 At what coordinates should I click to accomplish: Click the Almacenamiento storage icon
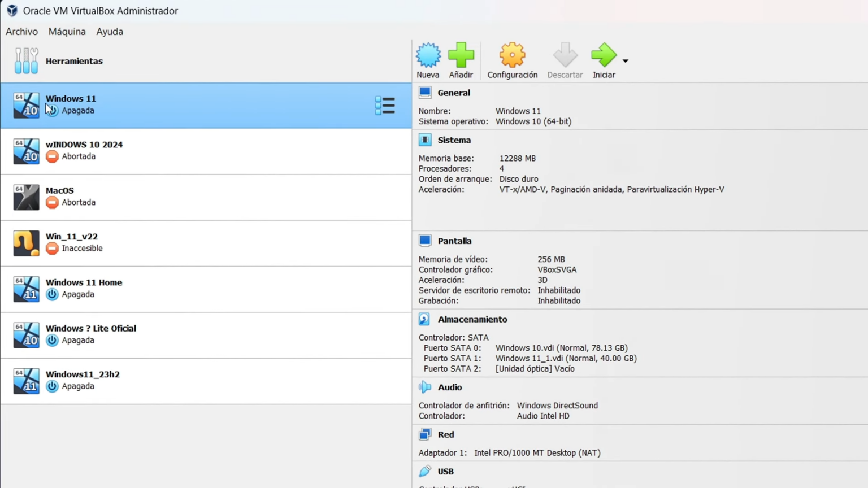click(x=424, y=319)
